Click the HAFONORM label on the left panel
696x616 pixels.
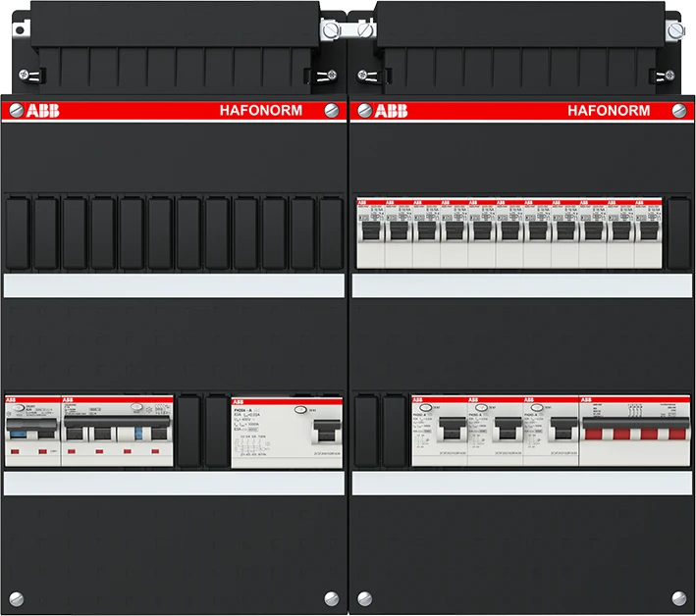pyautogui.click(x=259, y=110)
